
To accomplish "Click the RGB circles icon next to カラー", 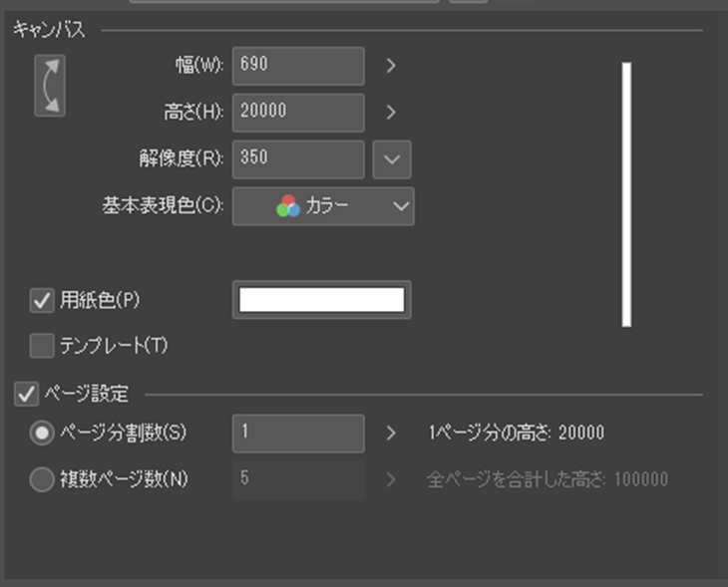I will tap(288, 206).
